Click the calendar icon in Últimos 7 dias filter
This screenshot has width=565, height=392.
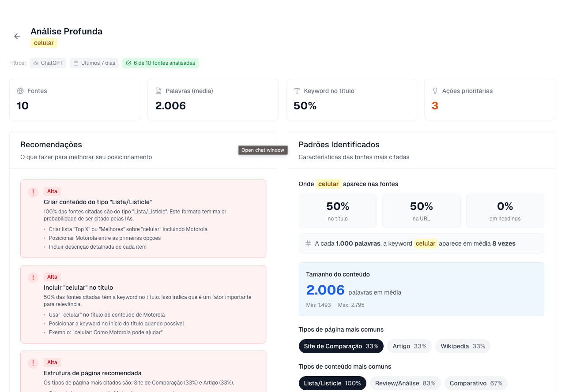click(76, 63)
